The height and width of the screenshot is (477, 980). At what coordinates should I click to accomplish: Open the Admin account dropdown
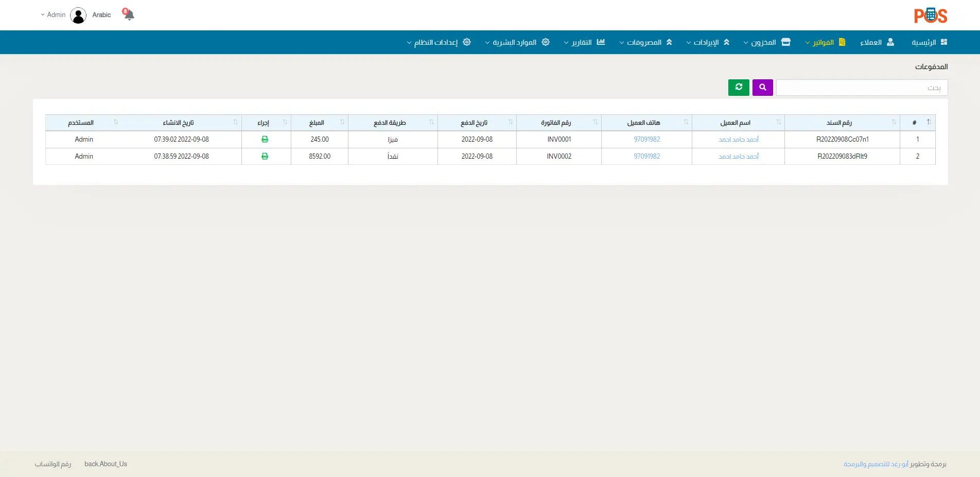point(54,15)
